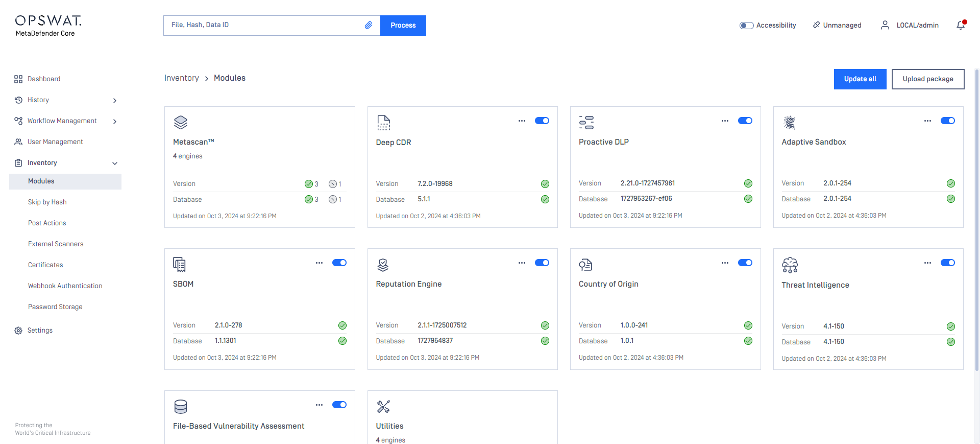
Task: Switch off the Threat Intelligence toggle
Action: [948, 263]
